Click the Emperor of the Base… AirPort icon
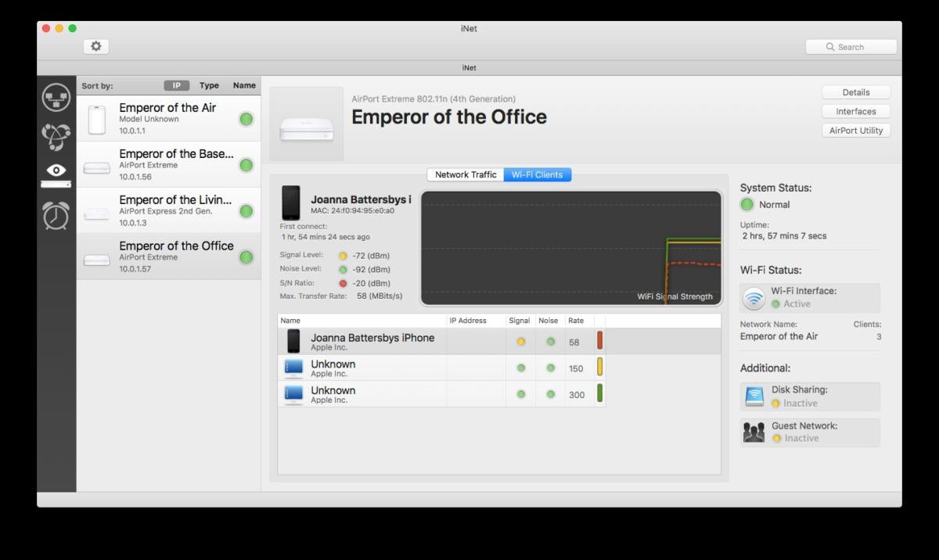This screenshot has height=560, width=939. pos(97,167)
